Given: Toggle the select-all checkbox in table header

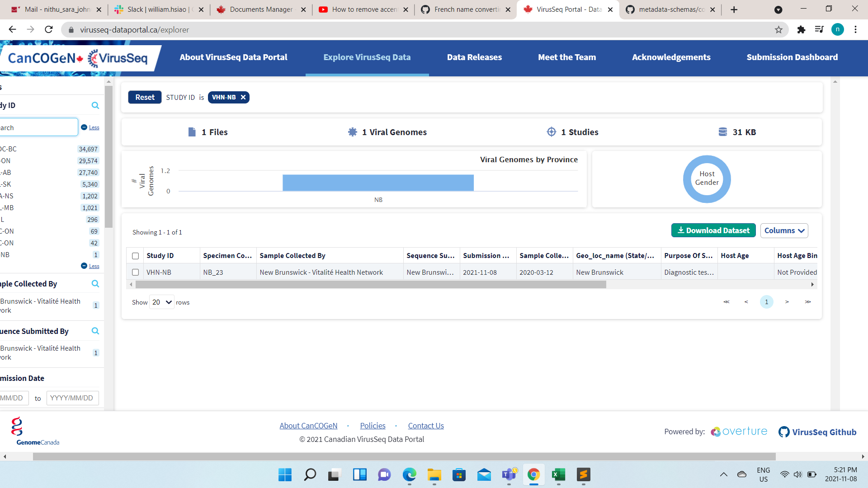Looking at the screenshot, I should click(135, 255).
